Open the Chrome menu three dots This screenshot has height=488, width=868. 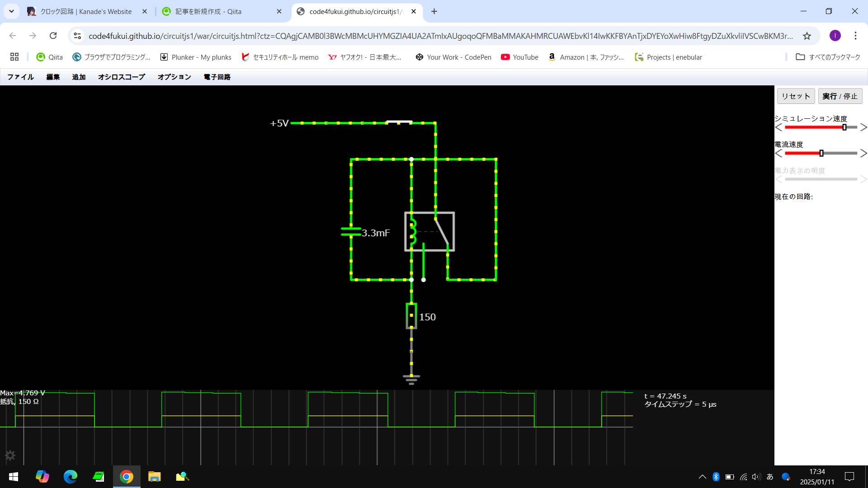(x=855, y=36)
